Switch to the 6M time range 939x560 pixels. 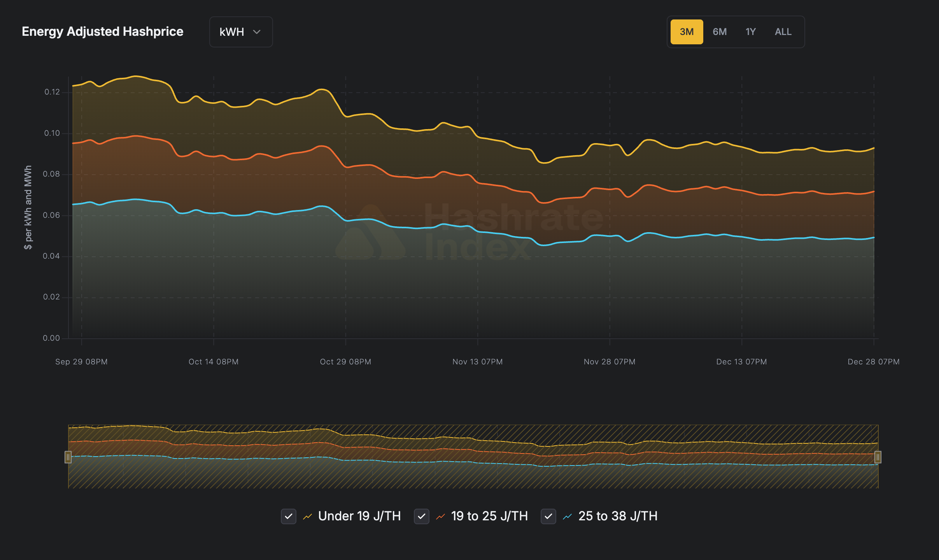(x=720, y=32)
